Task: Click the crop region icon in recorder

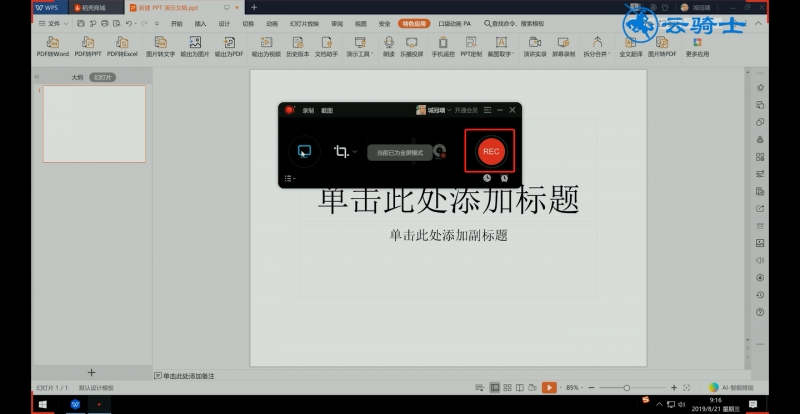Action: (x=341, y=152)
